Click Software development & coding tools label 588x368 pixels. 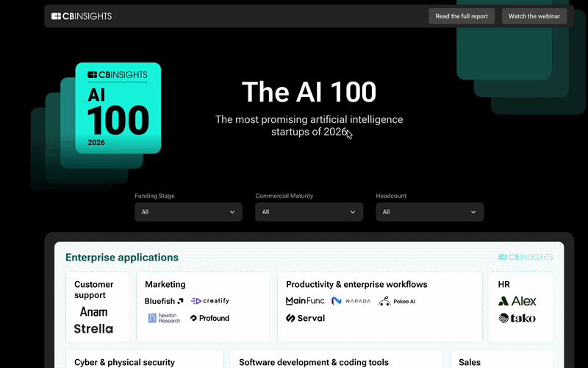click(314, 362)
